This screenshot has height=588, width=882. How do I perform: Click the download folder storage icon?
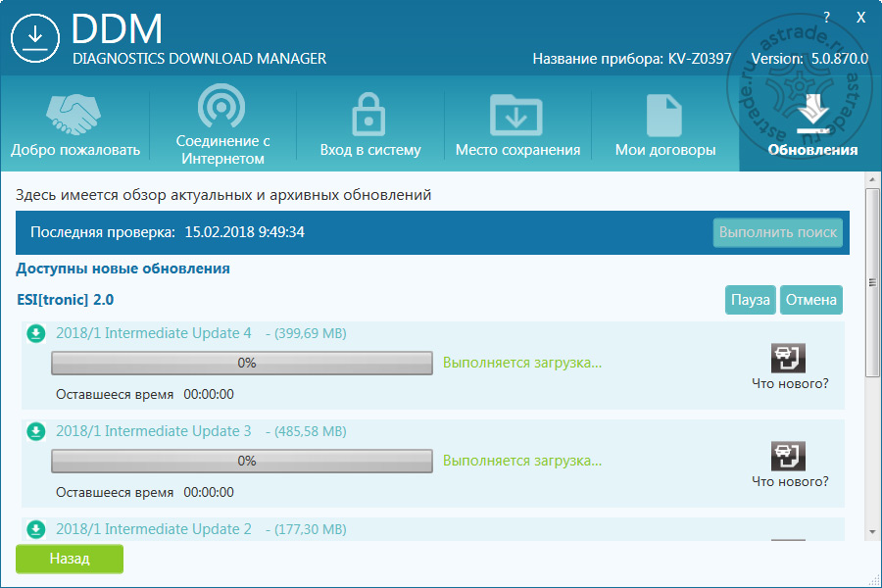pyautogui.click(x=515, y=115)
